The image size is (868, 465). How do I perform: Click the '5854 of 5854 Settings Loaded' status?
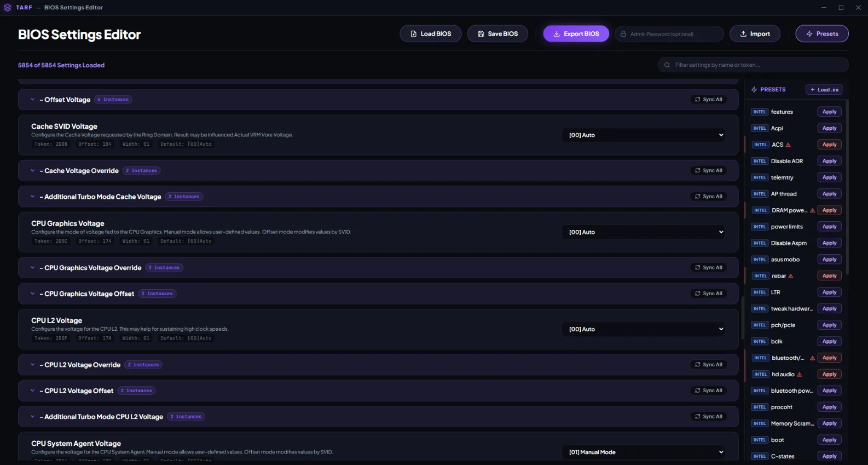pyautogui.click(x=61, y=65)
